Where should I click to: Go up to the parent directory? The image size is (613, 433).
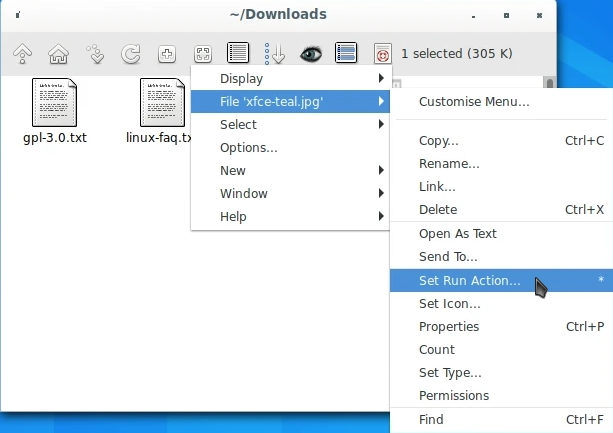[24, 54]
